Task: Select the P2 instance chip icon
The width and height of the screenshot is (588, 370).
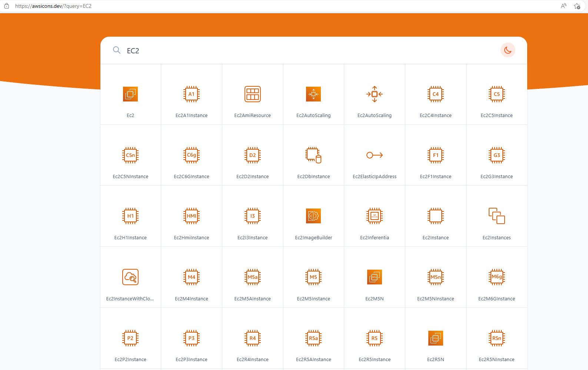Action: [130, 338]
